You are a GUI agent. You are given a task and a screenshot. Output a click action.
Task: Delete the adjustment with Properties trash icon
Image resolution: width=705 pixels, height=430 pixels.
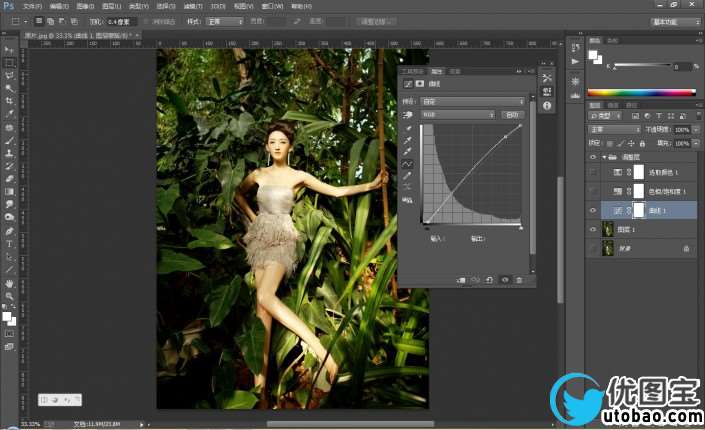pyautogui.click(x=519, y=280)
